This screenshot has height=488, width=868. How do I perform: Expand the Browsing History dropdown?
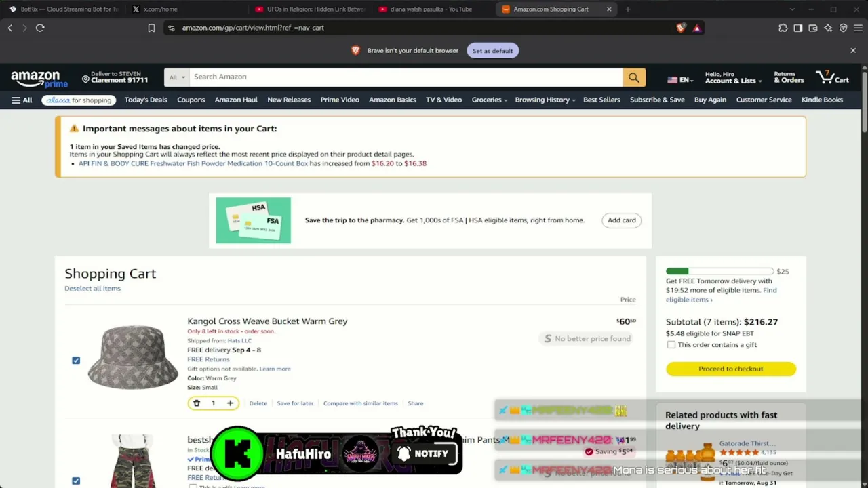pyautogui.click(x=545, y=100)
